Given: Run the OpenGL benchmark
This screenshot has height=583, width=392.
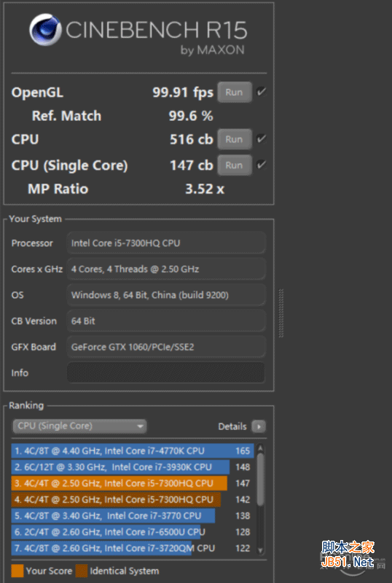Looking at the screenshot, I should click(x=235, y=93).
